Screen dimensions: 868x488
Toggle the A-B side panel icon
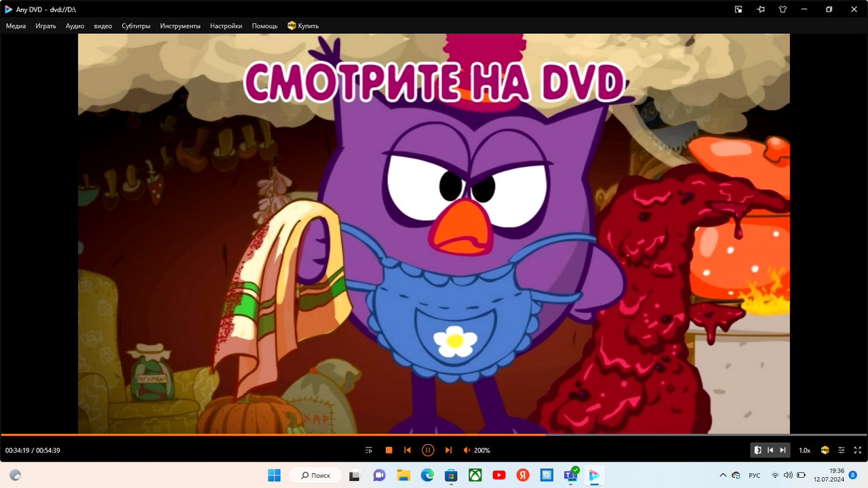tap(758, 450)
